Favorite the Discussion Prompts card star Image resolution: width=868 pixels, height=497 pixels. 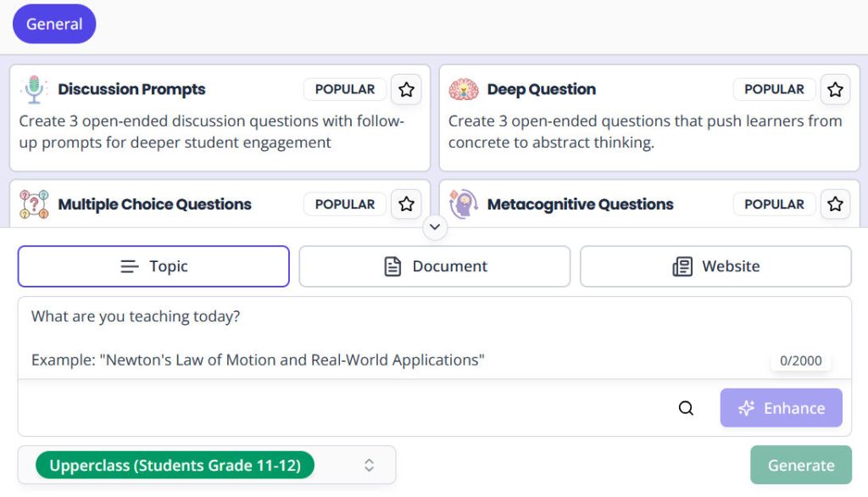406,90
